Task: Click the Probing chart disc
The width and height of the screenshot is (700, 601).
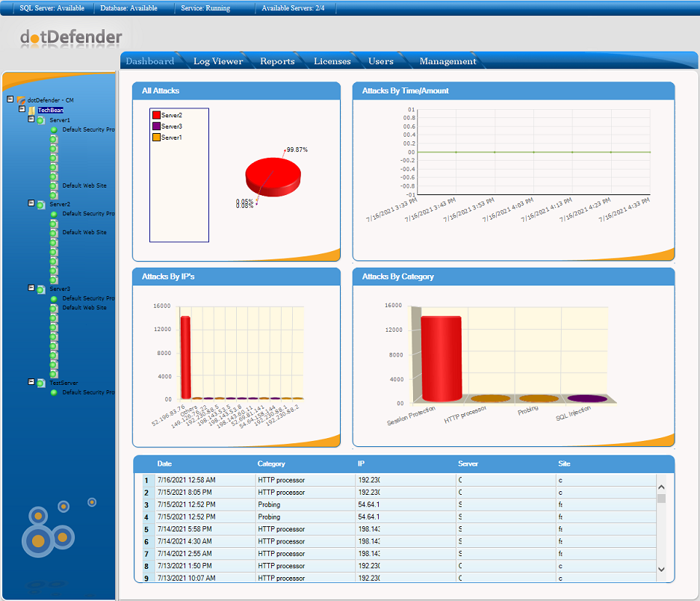Action: [x=539, y=398]
